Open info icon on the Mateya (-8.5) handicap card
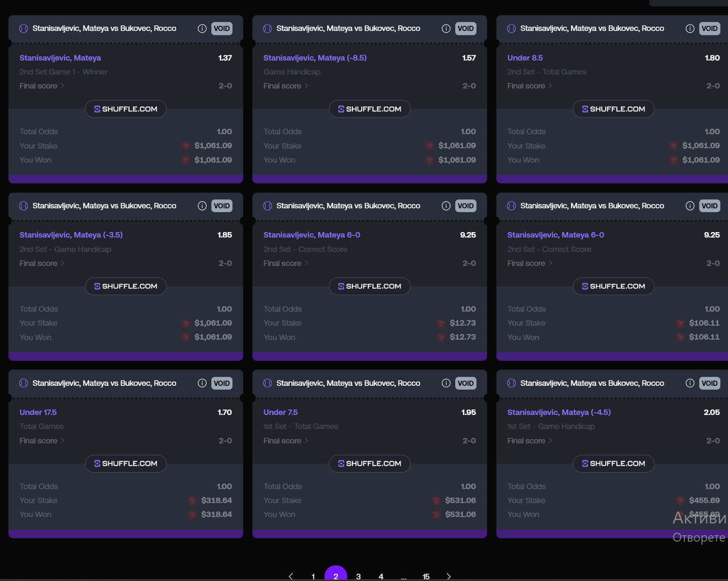This screenshot has width=728, height=581. coord(446,29)
